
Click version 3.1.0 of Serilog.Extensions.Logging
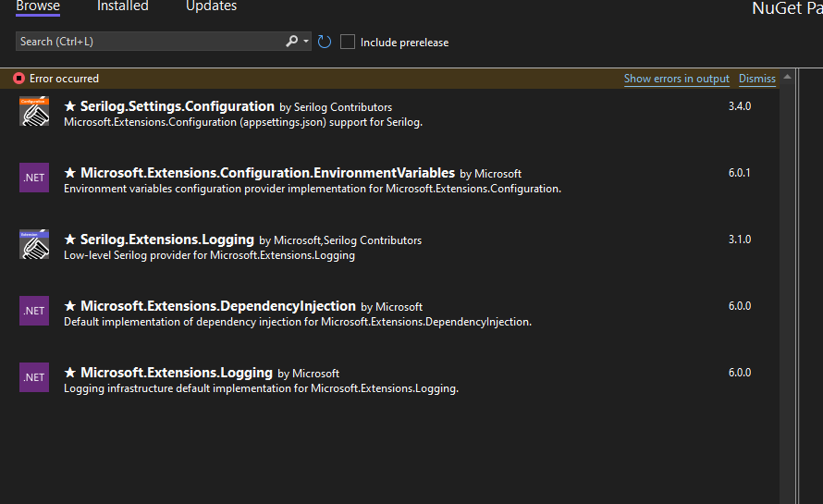[x=739, y=240]
